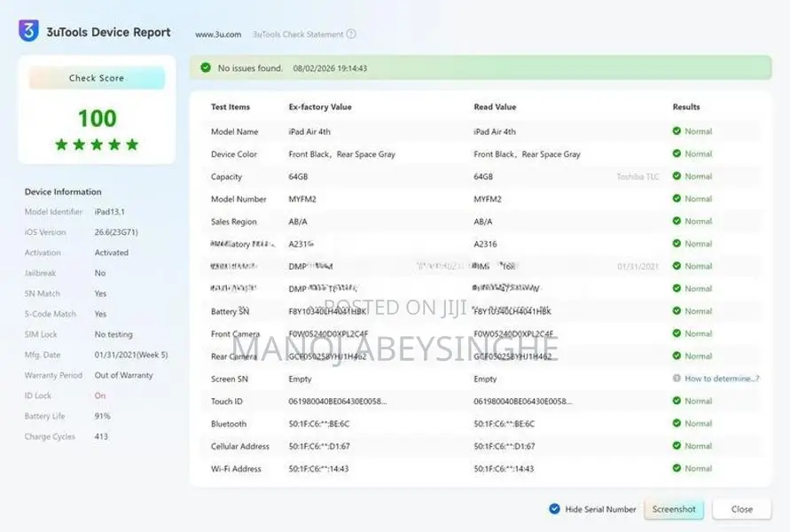Click the Screenshot button
The width and height of the screenshot is (790, 532).
coord(674,509)
